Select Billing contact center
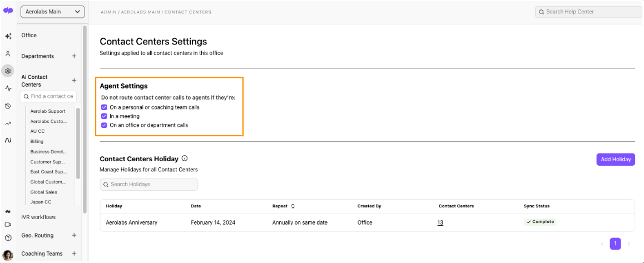Screen dimensions: 644x263 pos(37,141)
